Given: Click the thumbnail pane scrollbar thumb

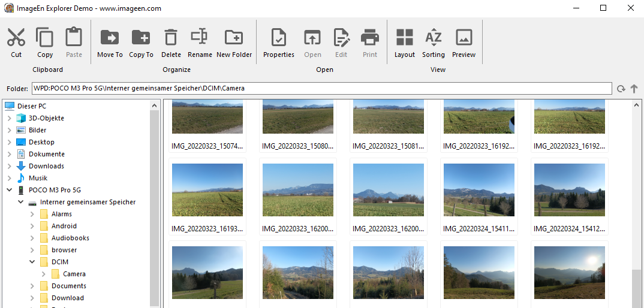Looking at the screenshot, I should coord(637,289).
